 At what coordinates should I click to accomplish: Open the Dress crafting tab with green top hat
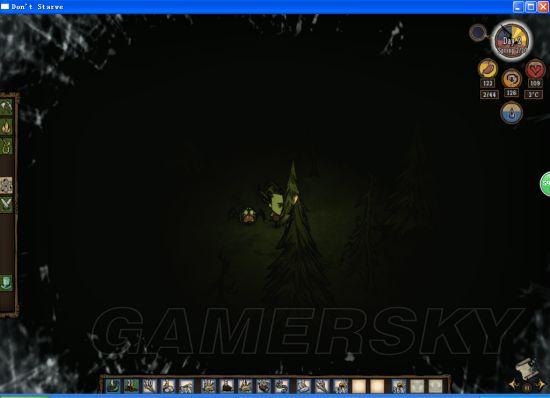pos(6,283)
